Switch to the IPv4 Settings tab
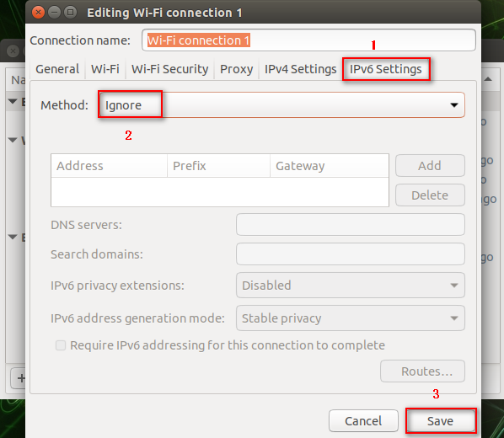504x438 pixels. [300, 69]
